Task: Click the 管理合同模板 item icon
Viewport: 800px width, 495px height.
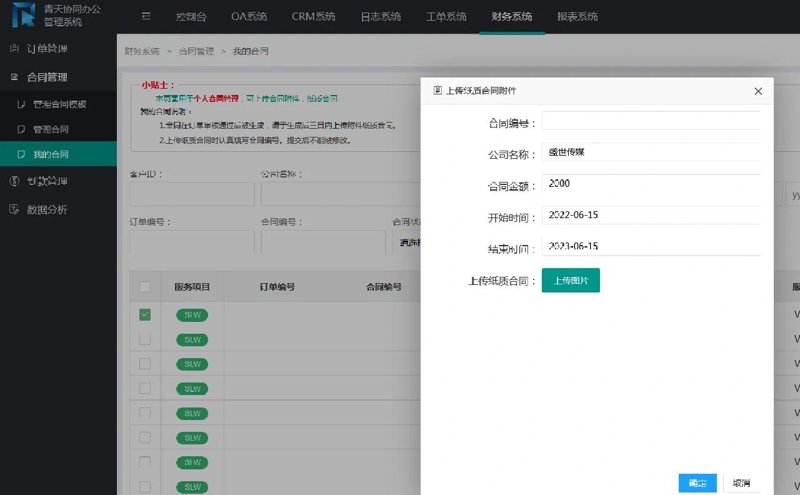Action: pyautogui.click(x=21, y=104)
